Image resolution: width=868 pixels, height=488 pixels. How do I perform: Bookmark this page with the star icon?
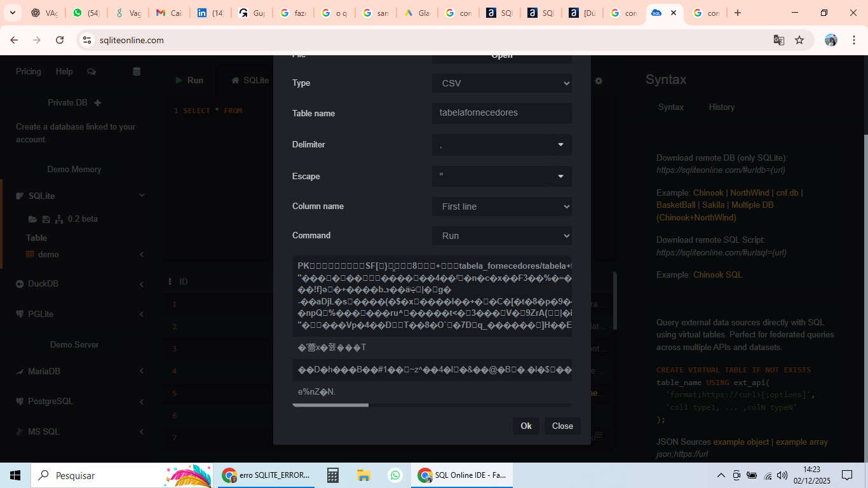click(799, 40)
